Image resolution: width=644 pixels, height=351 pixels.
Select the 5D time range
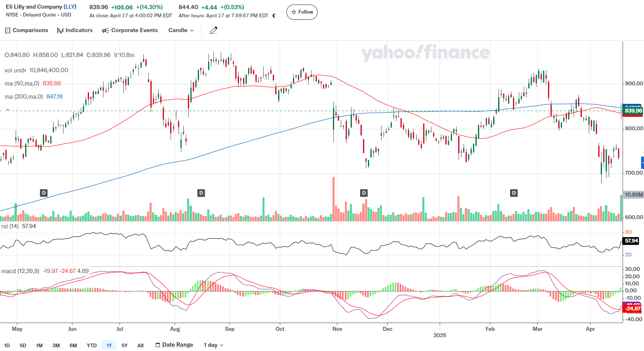pyautogui.click(x=23, y=345)
